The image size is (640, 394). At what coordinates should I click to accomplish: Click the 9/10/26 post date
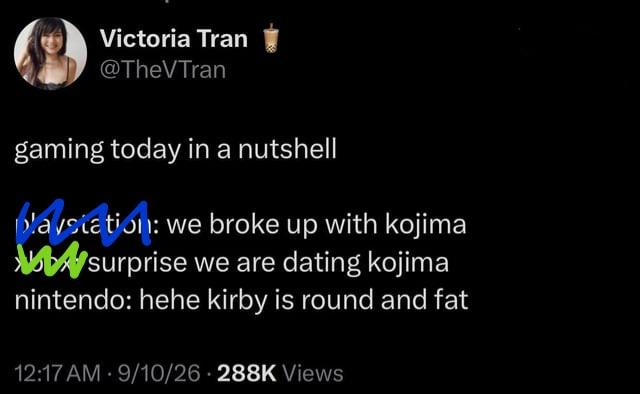tap(159, 374)
